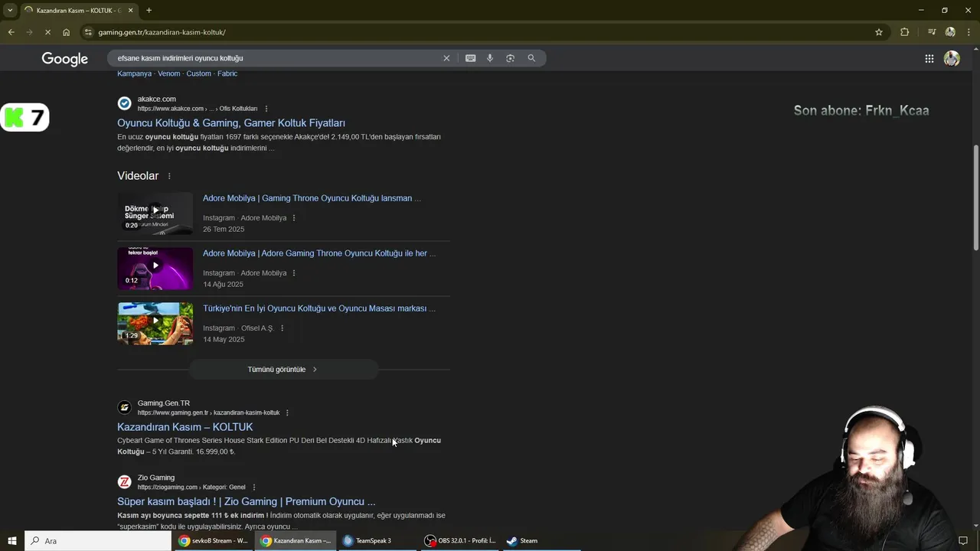Open Google Lens image search
The width and height of the screenshot is (980, 551).
click(x=510, y=58)
